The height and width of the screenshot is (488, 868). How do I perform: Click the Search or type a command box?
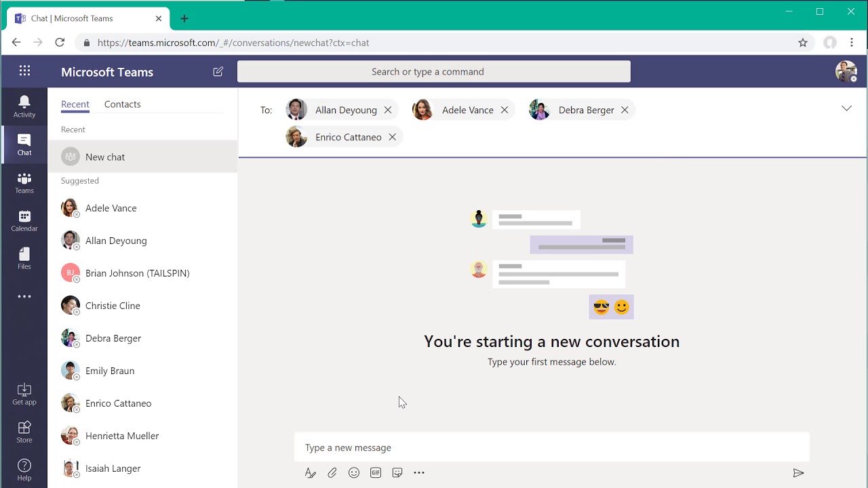pos(434,71)
